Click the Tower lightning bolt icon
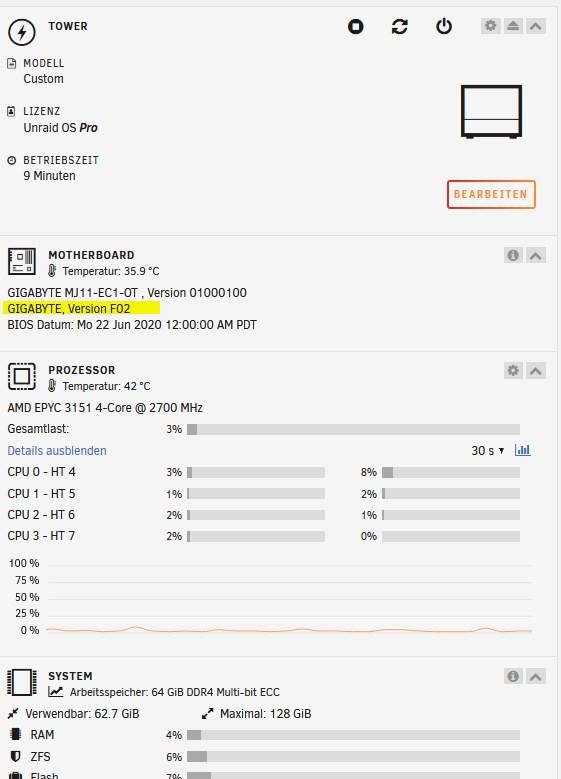 [21, 32]
